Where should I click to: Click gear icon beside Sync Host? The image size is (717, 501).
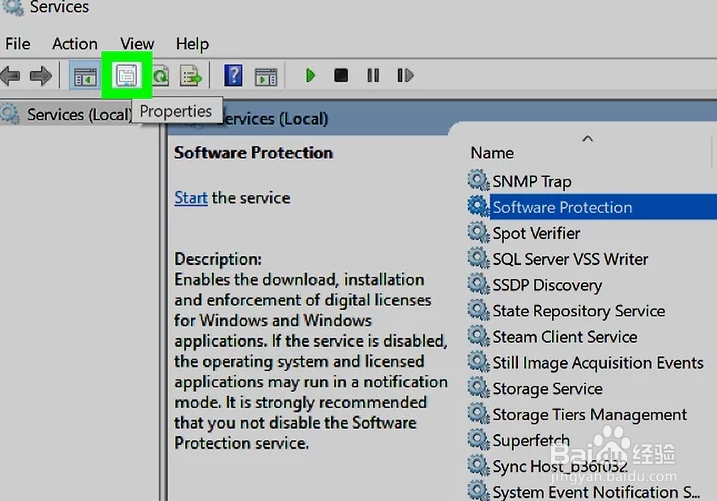pyautogui.click(x=479, y=465)
